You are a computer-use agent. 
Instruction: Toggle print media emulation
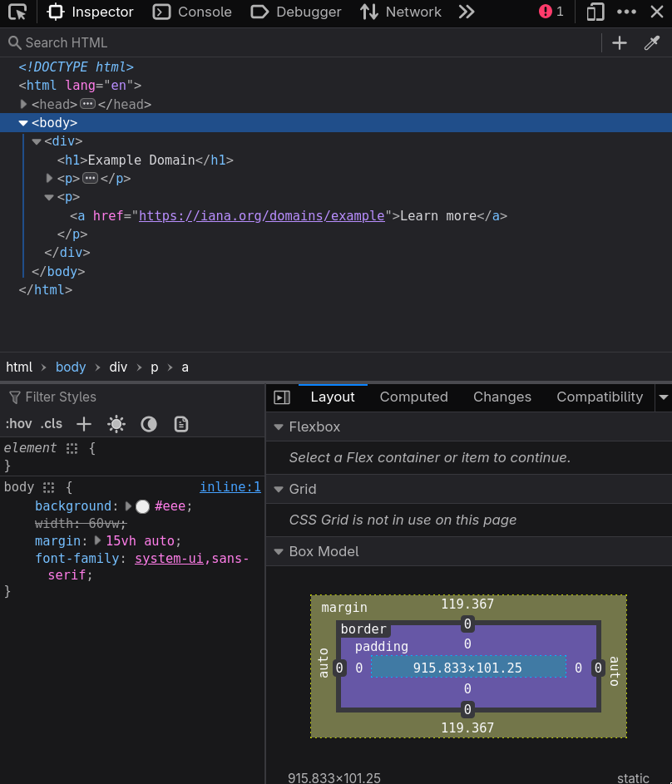180,424
